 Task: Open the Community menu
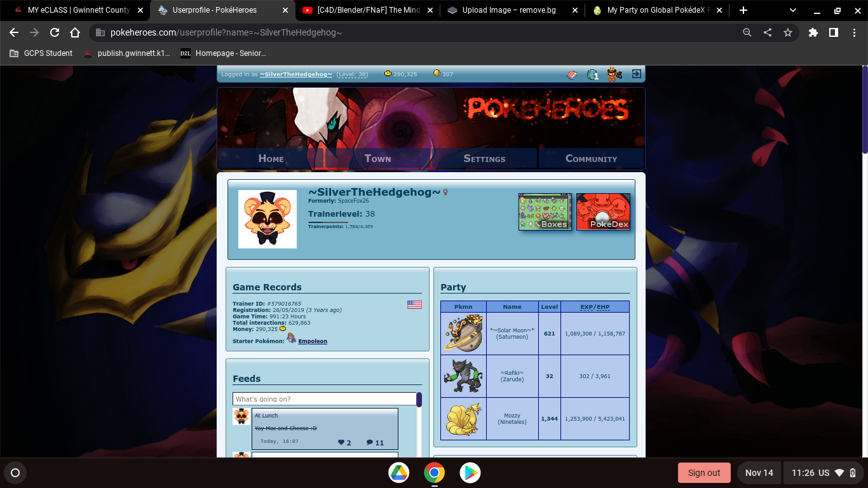pyautogui.click(x=591, y=158)
